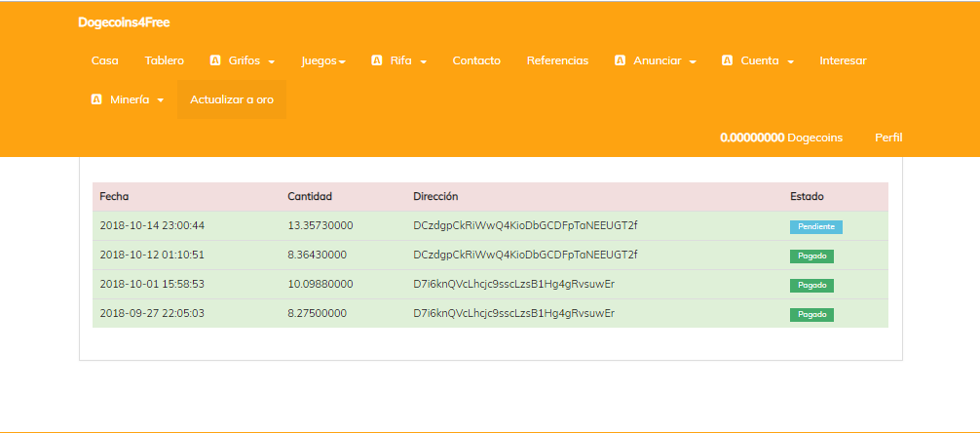
Task: Click Pagado badge in 2018-09-27 row
Action: (811, 315)
